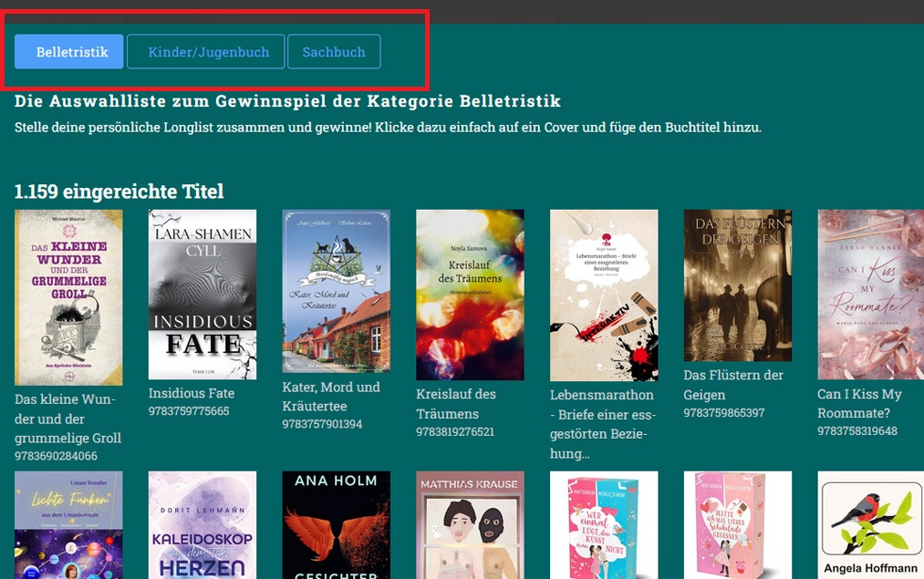Select the Das Flüstern der Geigen cover

737,285
